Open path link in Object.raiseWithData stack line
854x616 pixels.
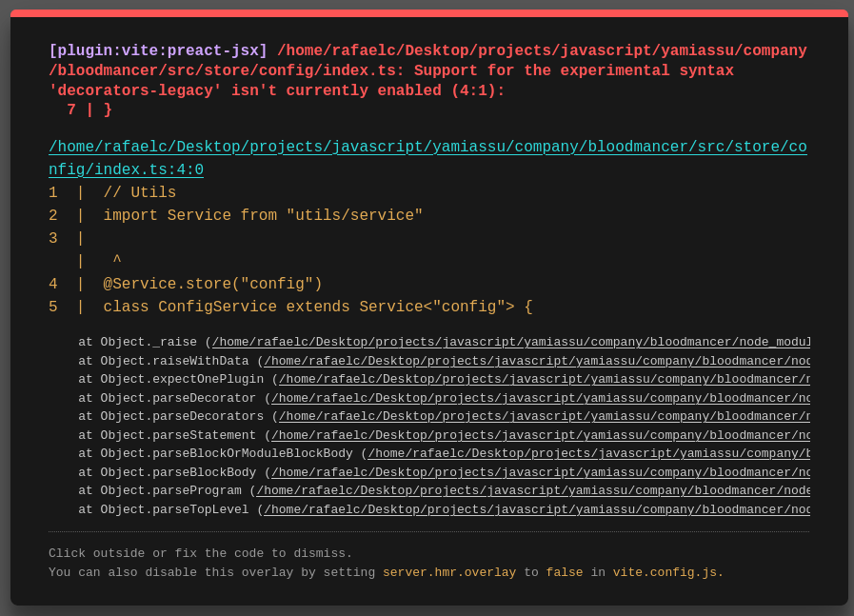tap(536, 361)
